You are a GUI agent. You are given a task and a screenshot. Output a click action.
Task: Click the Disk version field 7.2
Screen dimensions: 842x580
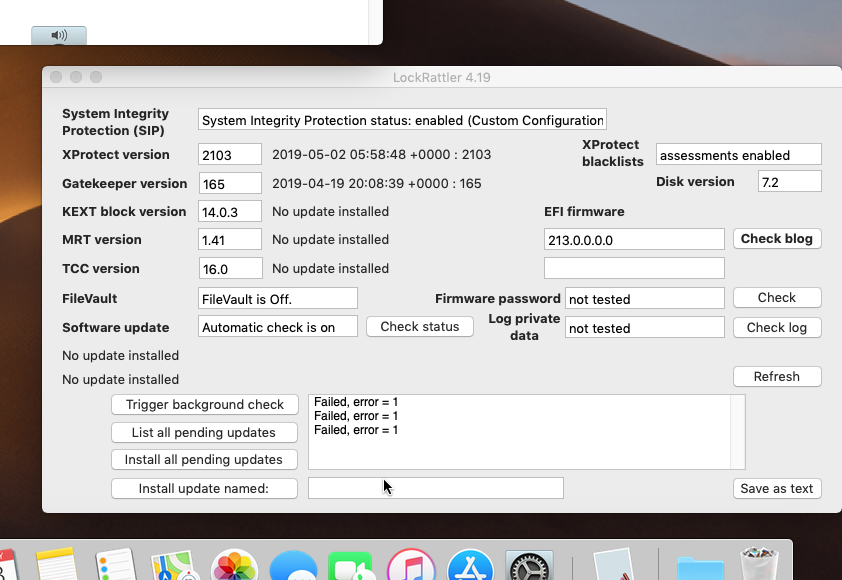[x=789, y=182]
